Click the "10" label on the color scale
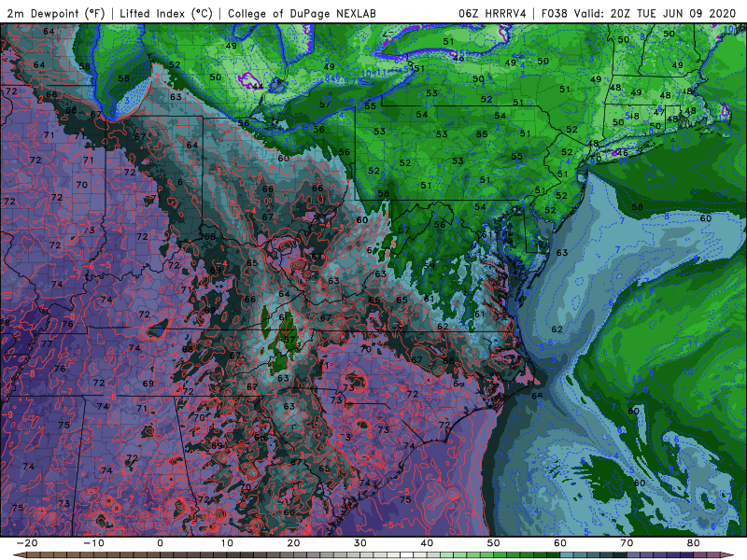747x560 pixels. (227, 543)
